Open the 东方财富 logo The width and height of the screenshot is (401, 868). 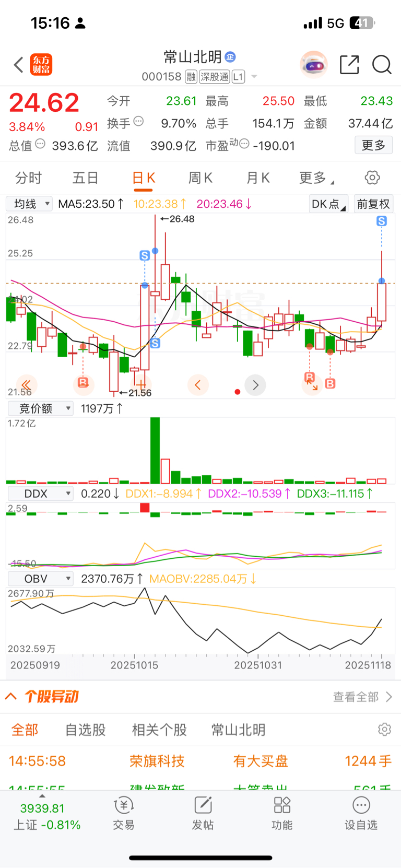[x=41, y=65]
